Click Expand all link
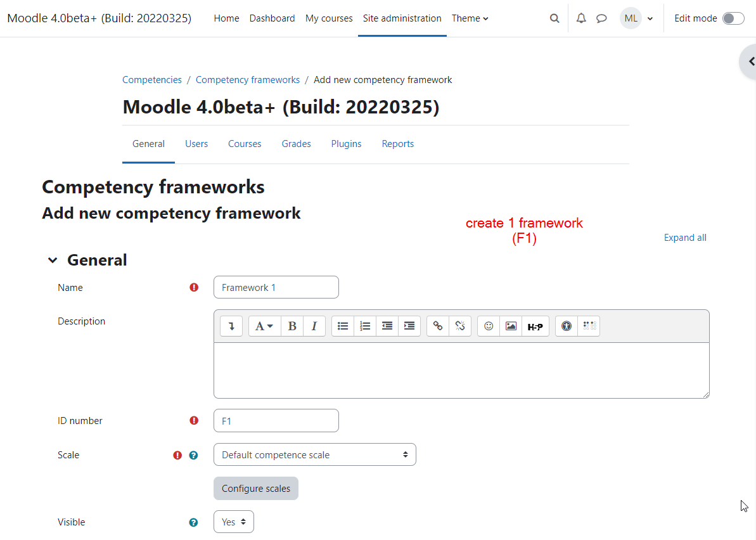This screenshot has height=540, width=756. click(x=684, y=238)
